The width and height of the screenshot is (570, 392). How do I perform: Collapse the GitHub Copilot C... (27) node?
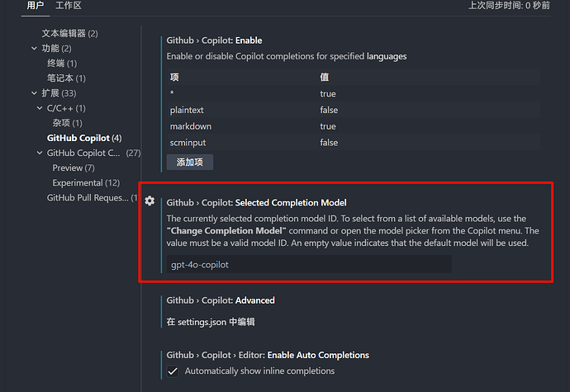40,153
